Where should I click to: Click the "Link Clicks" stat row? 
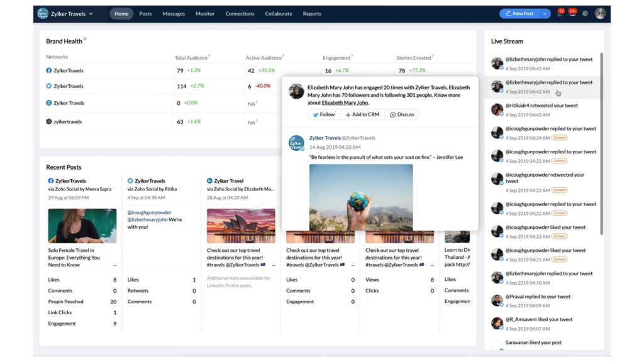82,313
